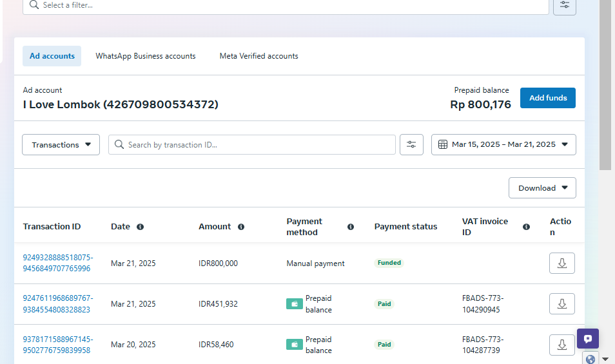Open the date range picker Mar 15–21
Viewport: 615px width, 364px height.
(x=503, y=145)
